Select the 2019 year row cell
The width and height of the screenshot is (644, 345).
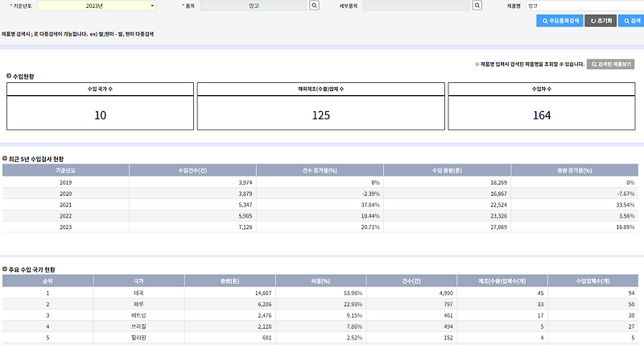tap(66, 182)
